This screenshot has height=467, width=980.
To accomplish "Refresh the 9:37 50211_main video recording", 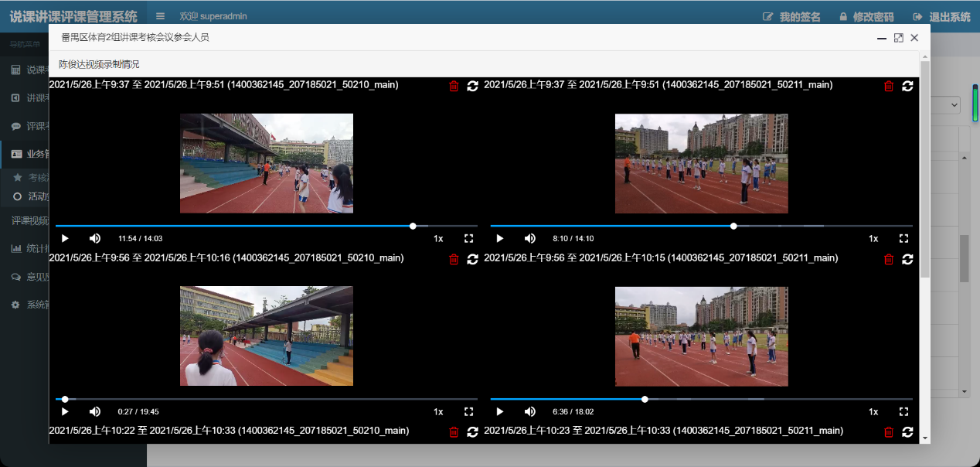I will (907, 86).
